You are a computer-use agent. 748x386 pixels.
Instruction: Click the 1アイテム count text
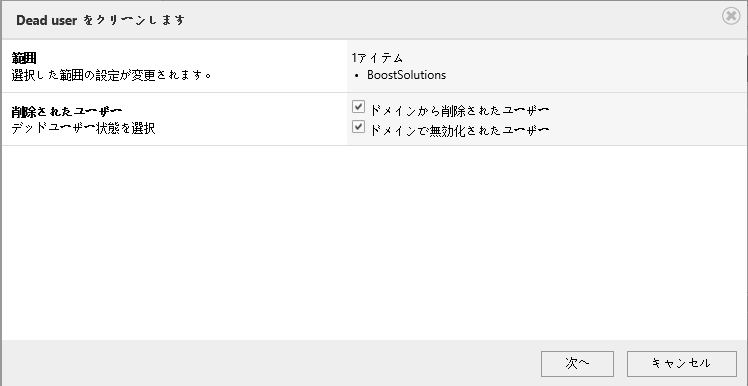377,58
